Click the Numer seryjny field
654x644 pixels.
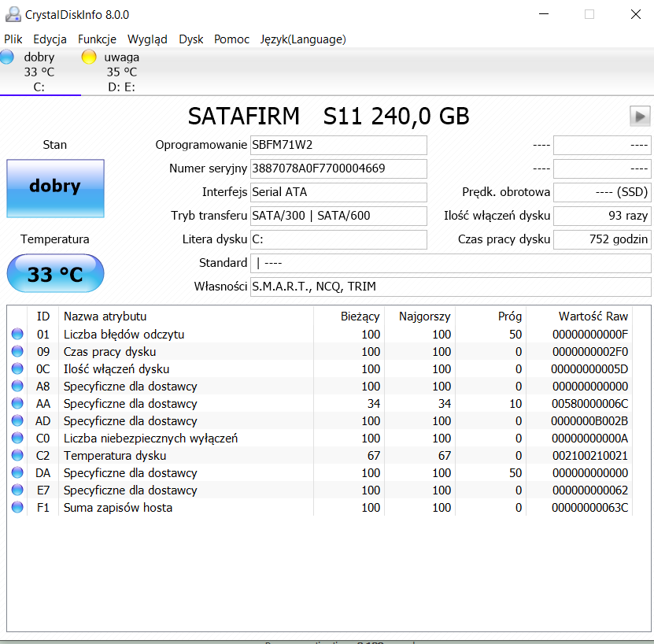pyautogui.click(x=338, y=168)
